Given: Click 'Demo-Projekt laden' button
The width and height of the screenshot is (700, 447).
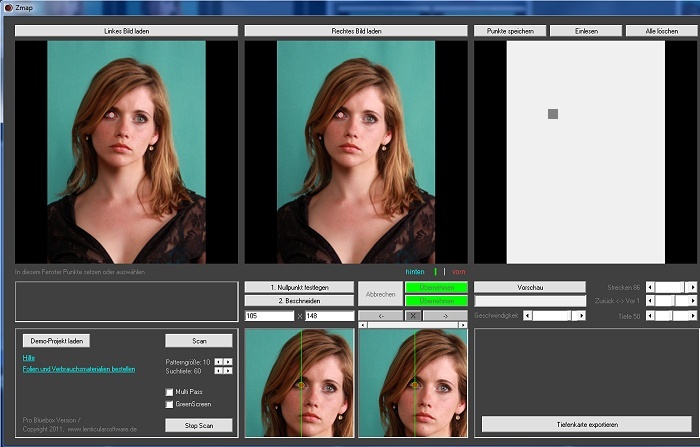Looking at the screenshot, I should [x=55, y=340].
